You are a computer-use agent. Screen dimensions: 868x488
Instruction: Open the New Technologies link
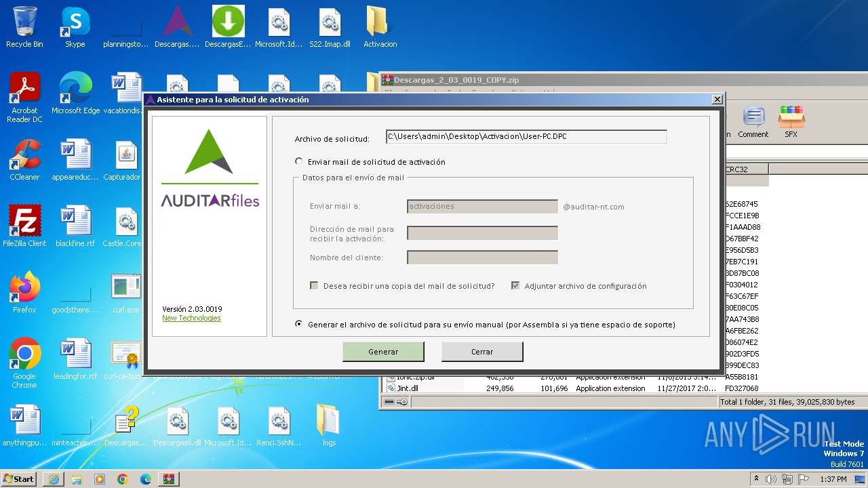(x=191, y=319)
